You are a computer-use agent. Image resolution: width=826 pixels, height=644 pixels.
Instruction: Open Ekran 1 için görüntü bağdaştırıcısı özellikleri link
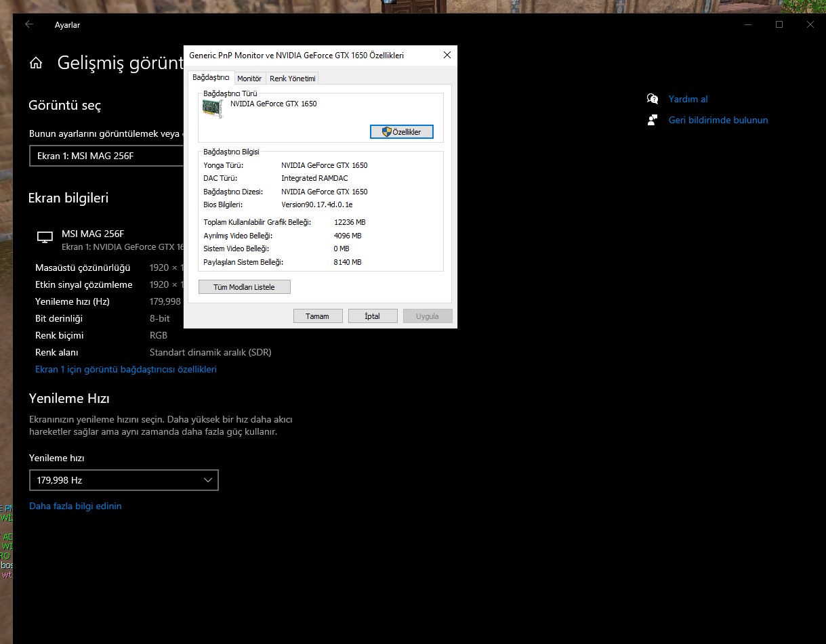pyautogui.click(x=126, y=369)
